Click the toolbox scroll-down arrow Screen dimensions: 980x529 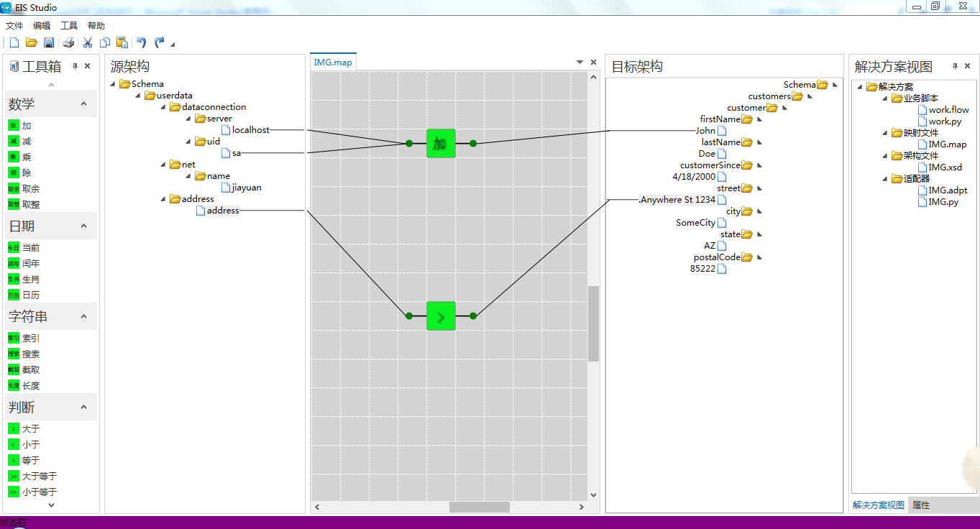[x=51, y=505]
